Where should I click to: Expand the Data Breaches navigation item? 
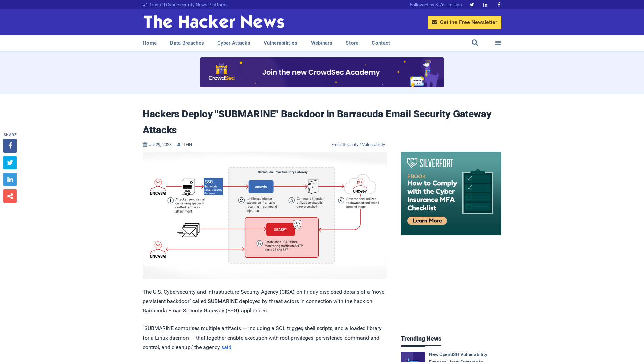click(x=186, y=43)
